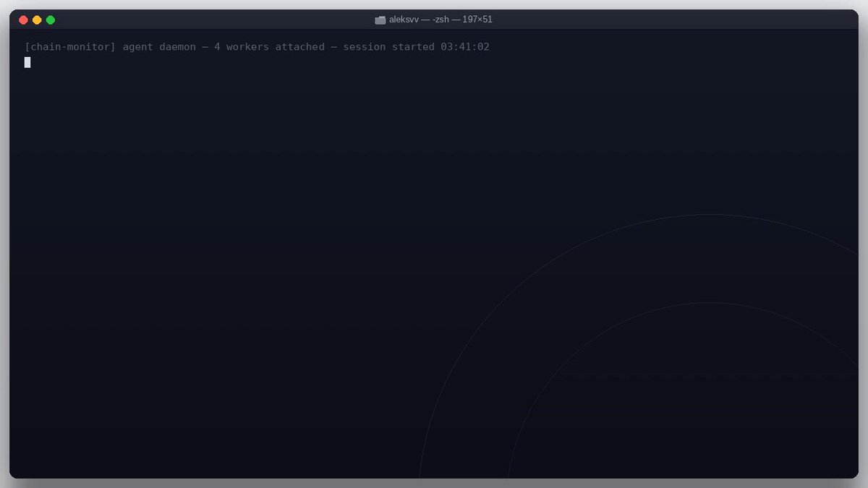This screenshot has height=488, width=868.
Task: Click the folder icon in the title bar
Action: coord(380,20)
